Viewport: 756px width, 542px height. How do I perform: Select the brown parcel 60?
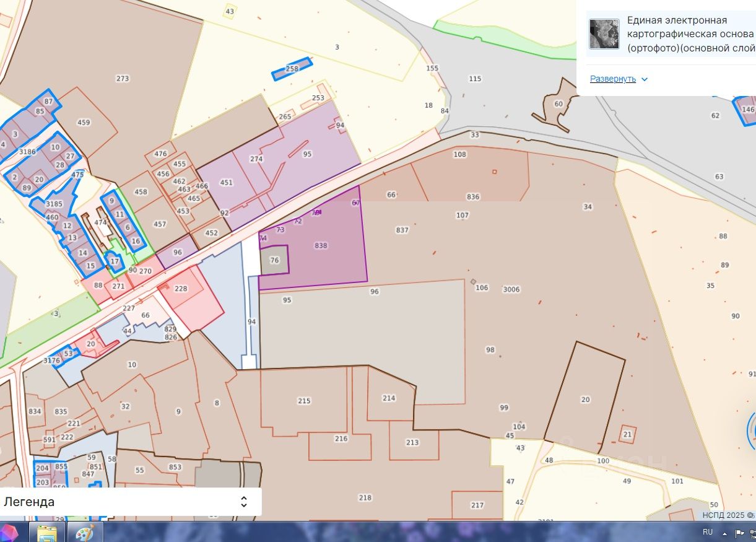558,104
